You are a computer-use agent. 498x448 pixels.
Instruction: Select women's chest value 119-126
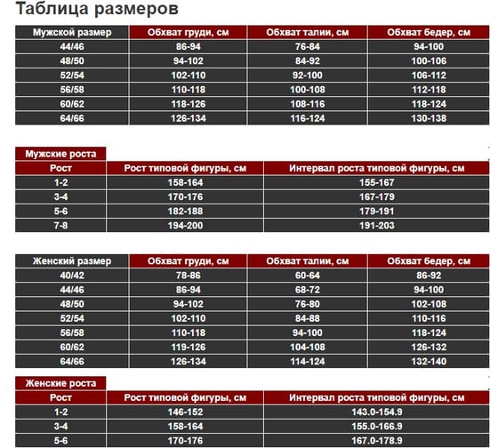(189, 347)
